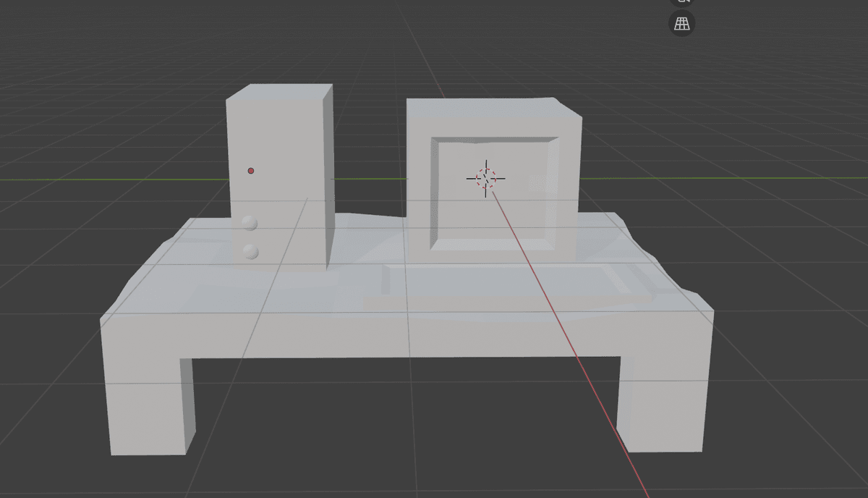Select the lower sphere button on tower
868x498 pixels.
251,252
